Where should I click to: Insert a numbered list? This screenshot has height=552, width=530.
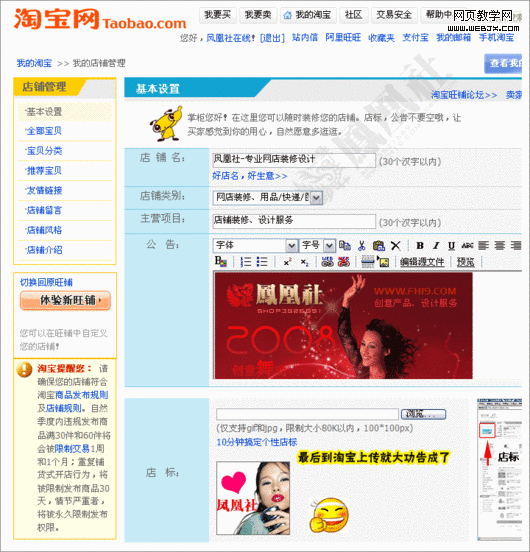pyautogui.click(x=246, y=262)
